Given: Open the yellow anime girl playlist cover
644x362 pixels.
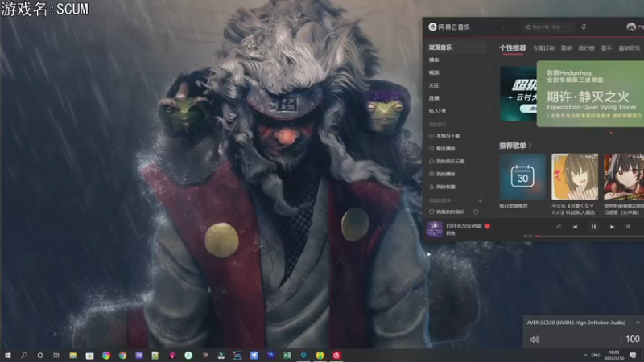Looking at the screenshot, I should 575,177.
